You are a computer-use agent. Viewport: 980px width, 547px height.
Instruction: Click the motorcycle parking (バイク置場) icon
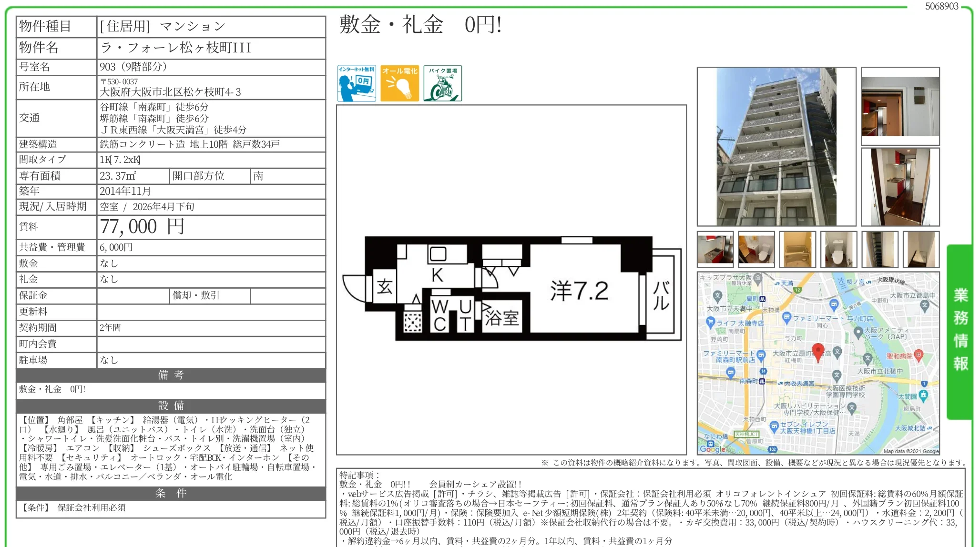(x=442, y=83)
